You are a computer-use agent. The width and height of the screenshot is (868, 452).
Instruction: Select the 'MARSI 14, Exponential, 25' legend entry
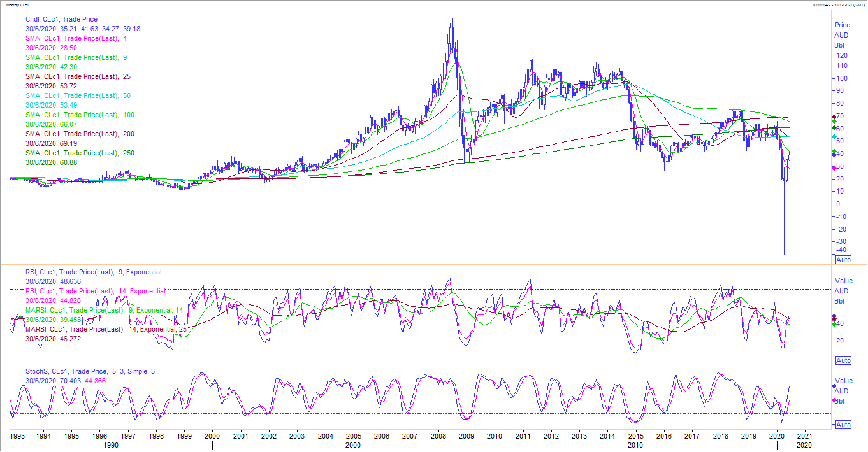pyautogui.click(x=106, y=329)
